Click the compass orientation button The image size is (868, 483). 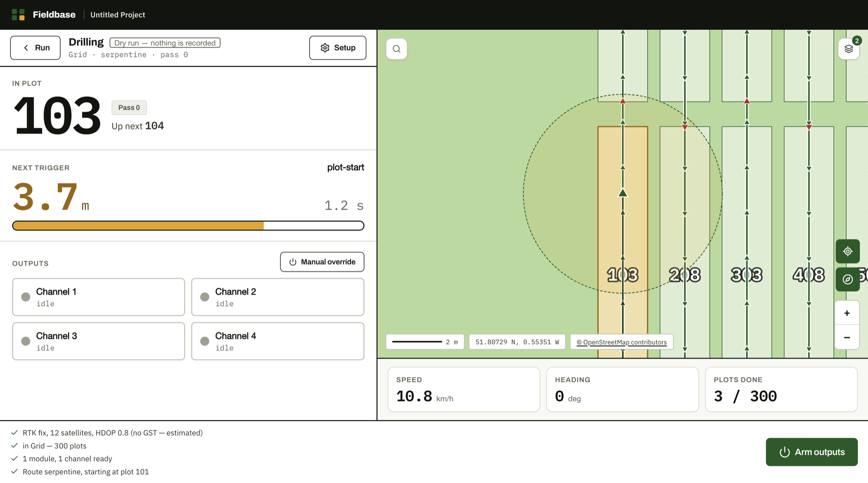pos(848,279)
